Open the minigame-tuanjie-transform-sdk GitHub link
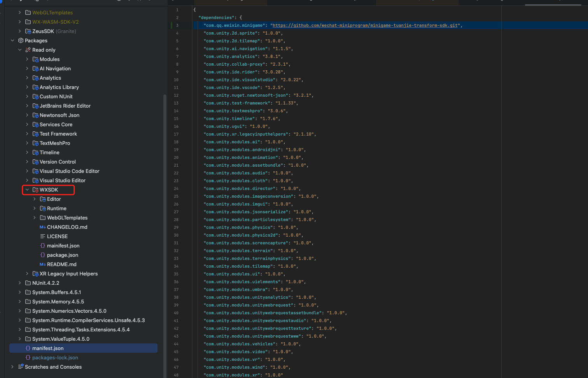 pos(365,26)
